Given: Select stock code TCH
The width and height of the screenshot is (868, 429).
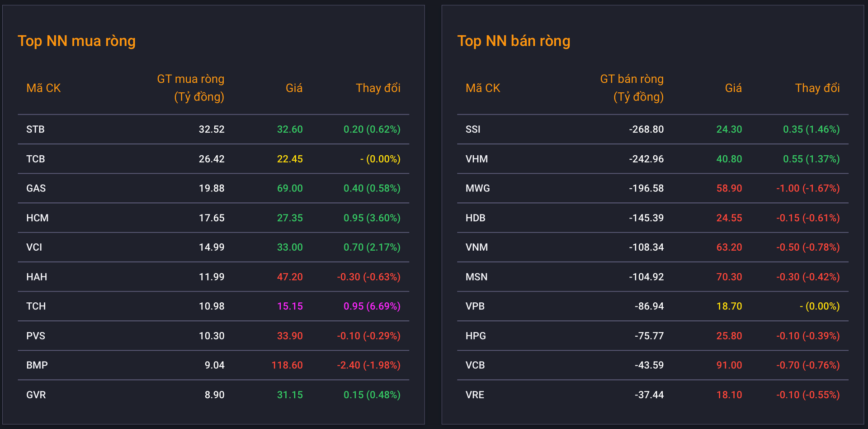Looking at the screenshot, I should [36, 306].
